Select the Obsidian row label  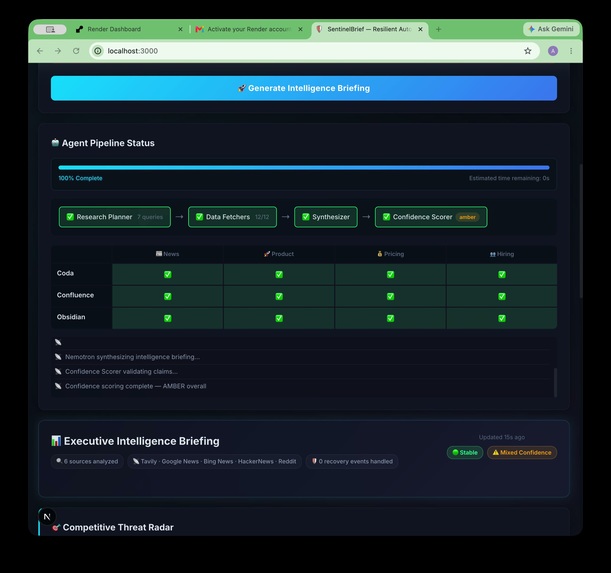71,317
